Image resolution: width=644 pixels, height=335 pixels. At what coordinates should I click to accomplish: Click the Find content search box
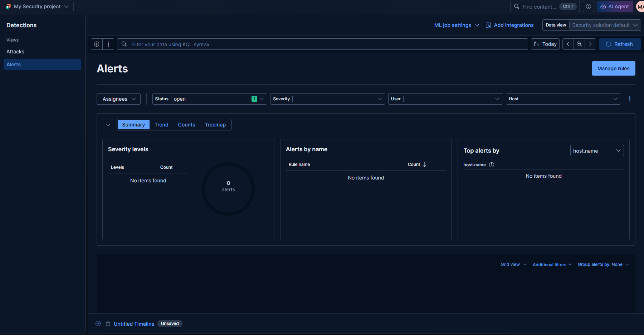click(x=545, y=6)
